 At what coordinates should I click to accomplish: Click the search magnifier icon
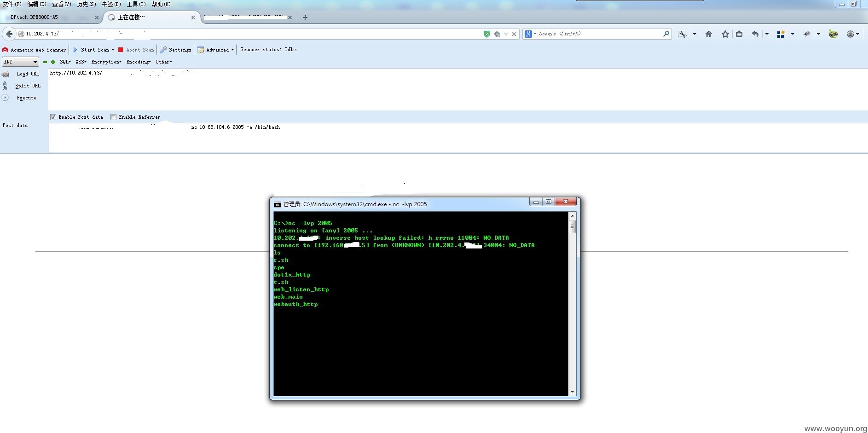[666, 34]
